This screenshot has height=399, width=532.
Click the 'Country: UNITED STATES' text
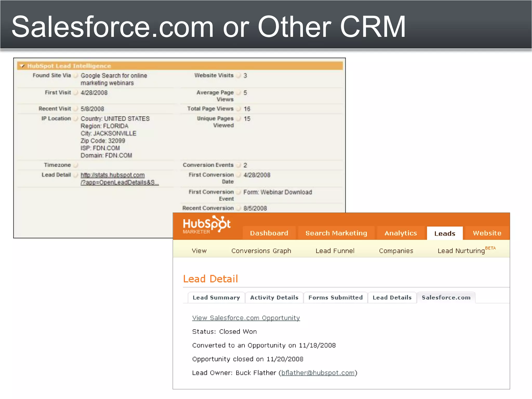point(115,119)
